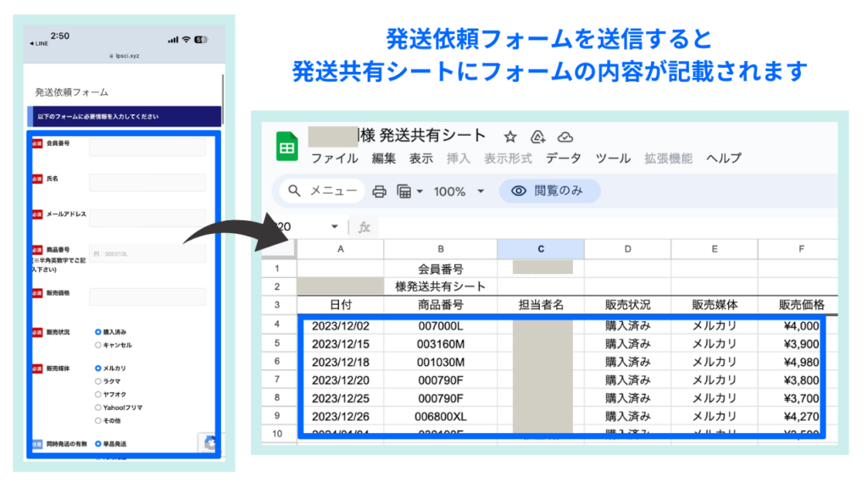Click the 会員番号 input field

point(147,147)
